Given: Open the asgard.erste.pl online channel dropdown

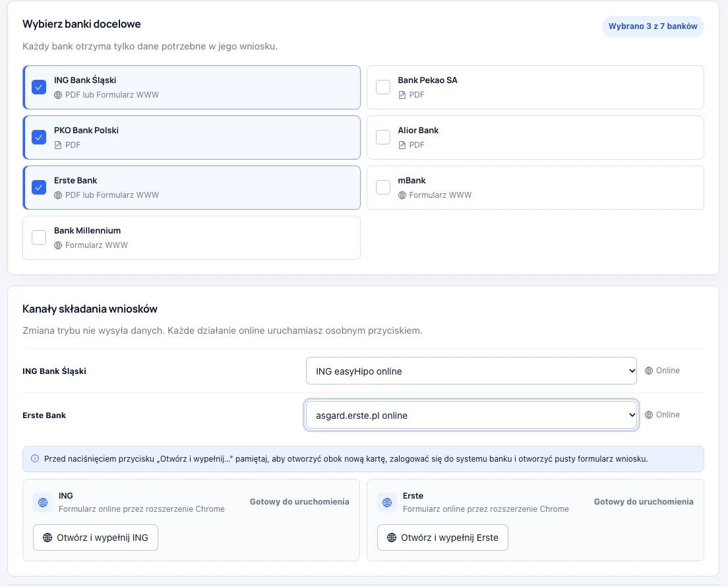Looking at the screenshot, I should coord(471,415).
